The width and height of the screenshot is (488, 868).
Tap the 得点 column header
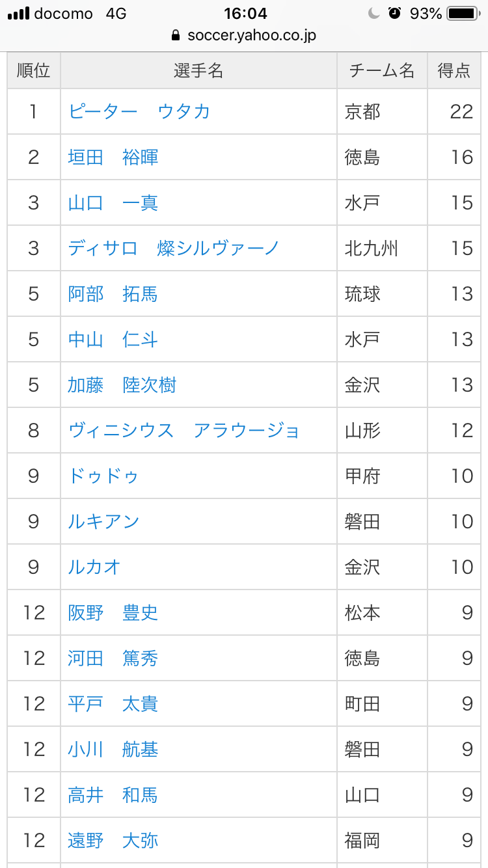coord(454,70)
